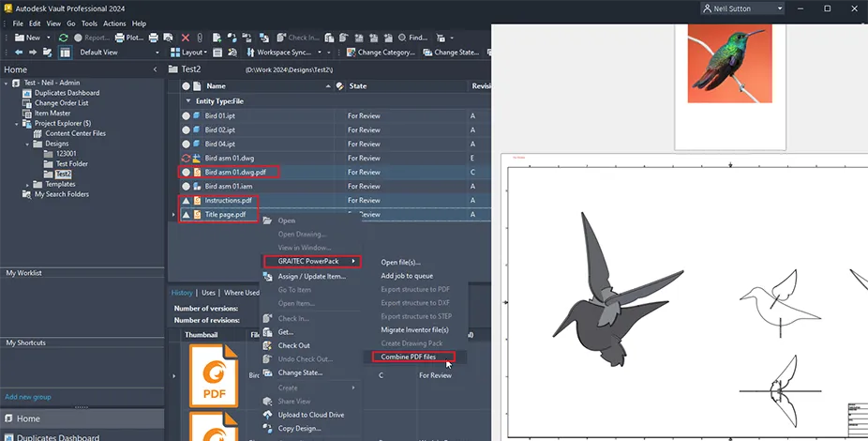Click Change Category in the toolbar
868x441 pixels.
tap(381, 53)
